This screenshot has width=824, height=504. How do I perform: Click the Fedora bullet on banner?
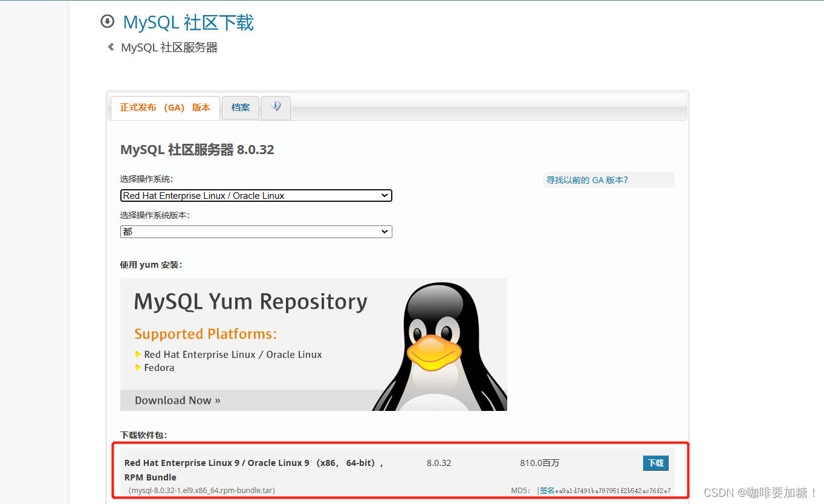click(159, 367)
